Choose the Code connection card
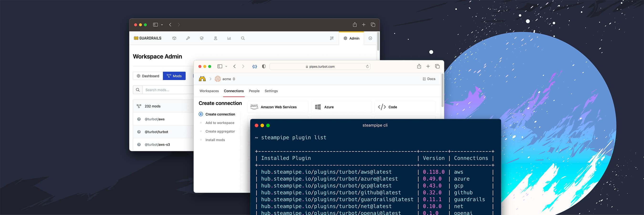The height and width of the screenshot is (215, 644). [x=405, y=107]
